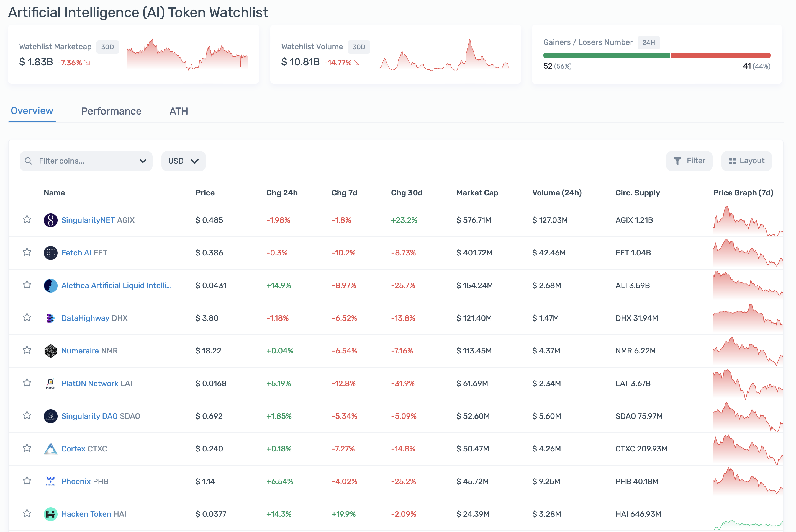
Task: Click the DataHighway coin logo
Action: [x=51, y=318]
